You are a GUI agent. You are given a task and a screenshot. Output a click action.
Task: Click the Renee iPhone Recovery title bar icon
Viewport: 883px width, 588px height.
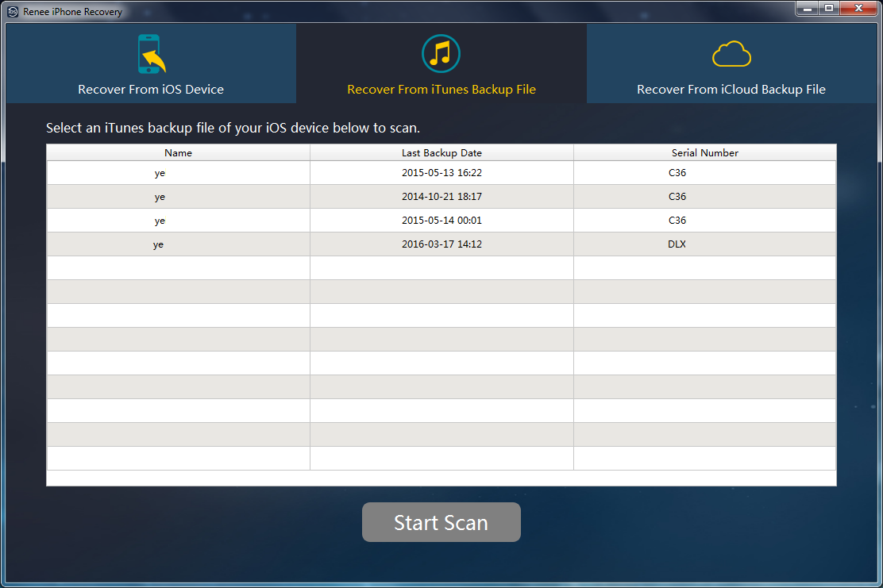[13, 12]
